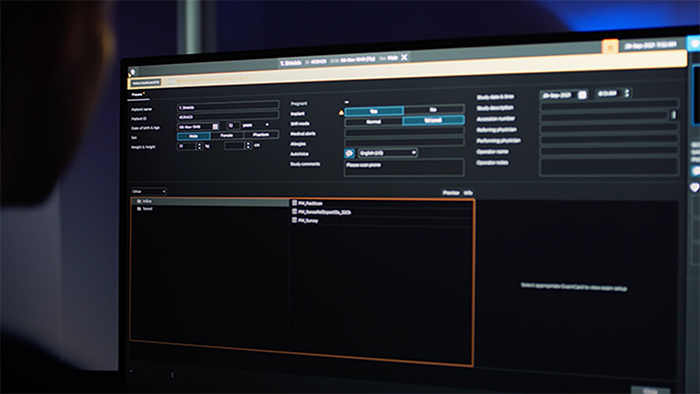Click the AutoVoice speech bubble icon
The image size is (700, 394).
click(x=349, y=153)
